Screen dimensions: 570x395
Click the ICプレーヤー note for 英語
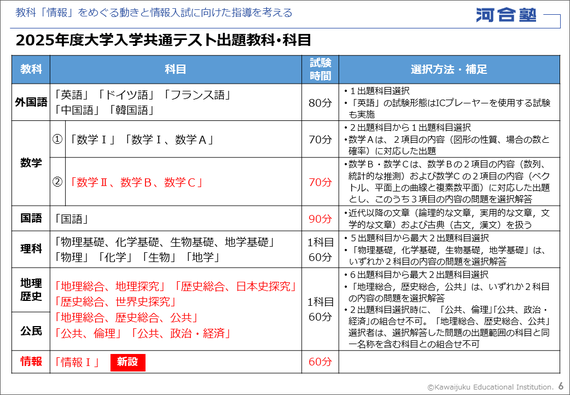pyautogui.click(x=447, y=108)
